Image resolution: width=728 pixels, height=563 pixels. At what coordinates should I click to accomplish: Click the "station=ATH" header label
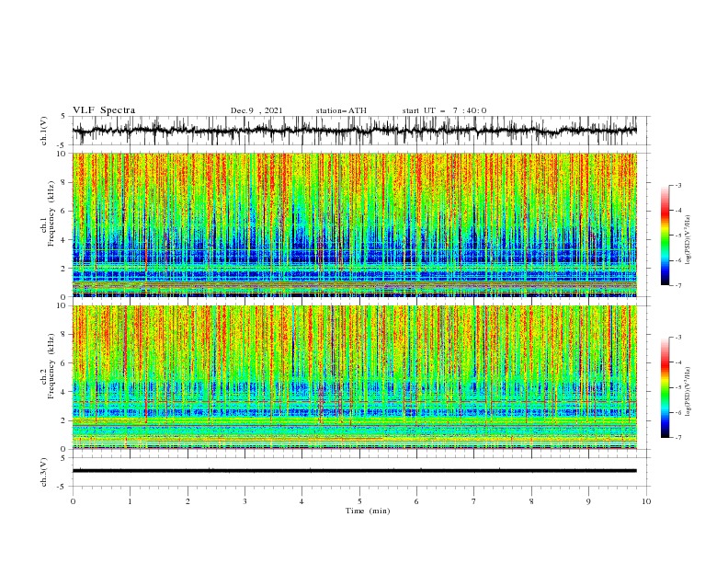tap(341, 110)
